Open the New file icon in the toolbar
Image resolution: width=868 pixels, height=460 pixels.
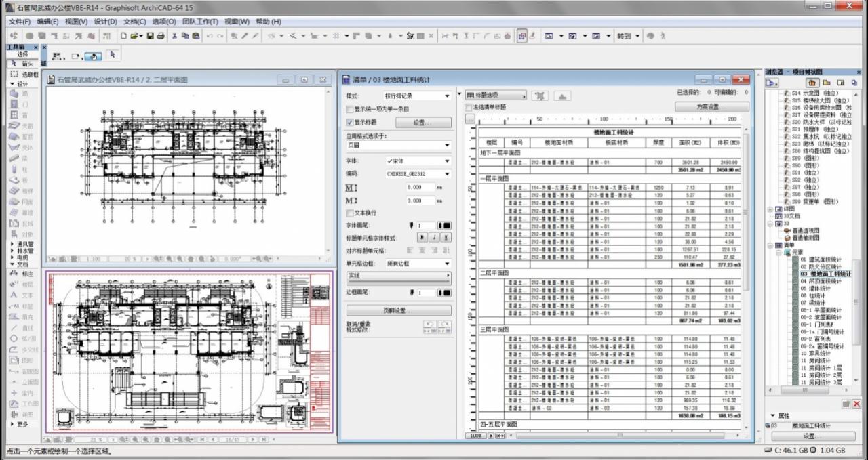(x=124, y=36)
